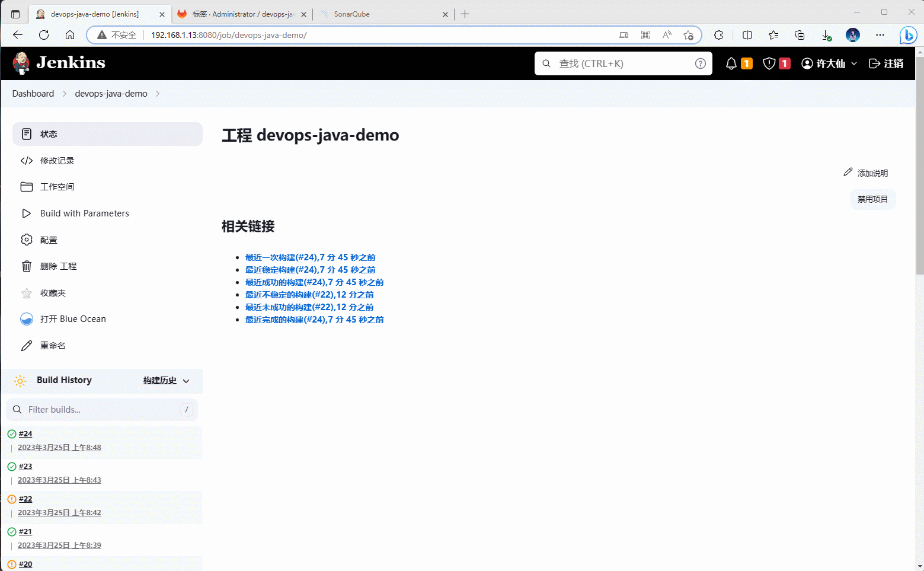Open build #21 link
This screenshot has height=571, width=924.
pos(25,532)
